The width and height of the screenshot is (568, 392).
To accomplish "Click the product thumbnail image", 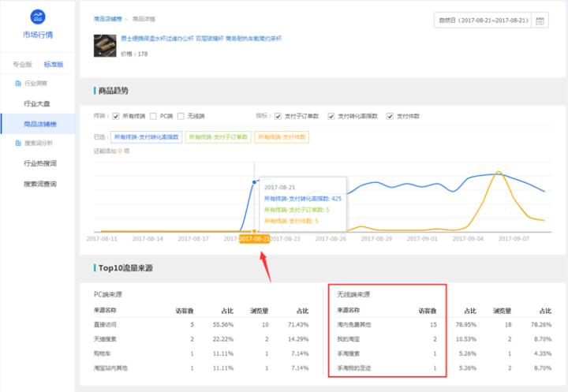I will [x=105, y=46].
